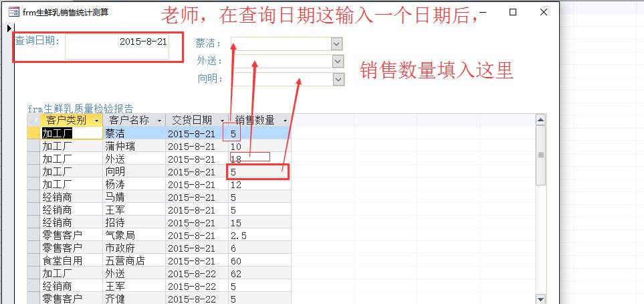This screenshot has height=304, width=644.
Task: Open the 外送 combo box dropdown arrow
Action: point(338,62)
